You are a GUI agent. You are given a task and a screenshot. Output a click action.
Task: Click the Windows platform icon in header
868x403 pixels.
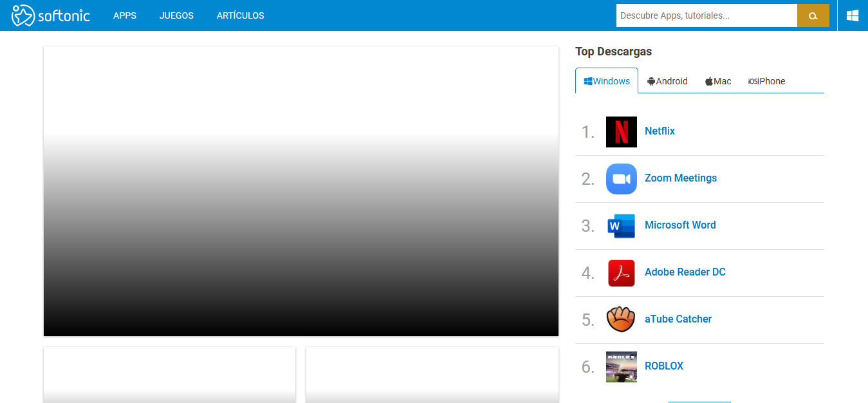pos(853,15)
